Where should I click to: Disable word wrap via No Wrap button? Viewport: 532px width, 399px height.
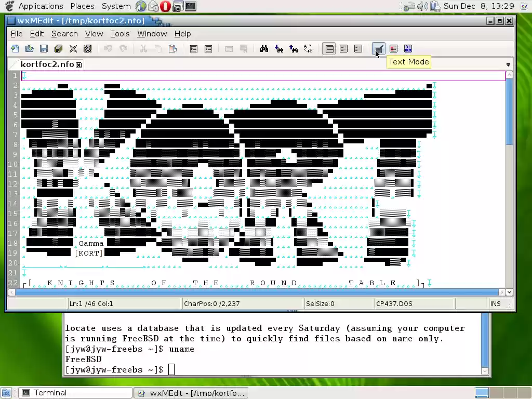329,48
